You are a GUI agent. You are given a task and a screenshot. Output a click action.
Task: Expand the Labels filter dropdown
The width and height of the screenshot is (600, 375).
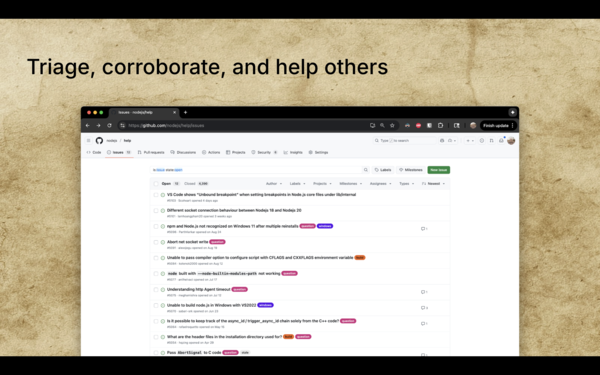click(x=297, y=184)
